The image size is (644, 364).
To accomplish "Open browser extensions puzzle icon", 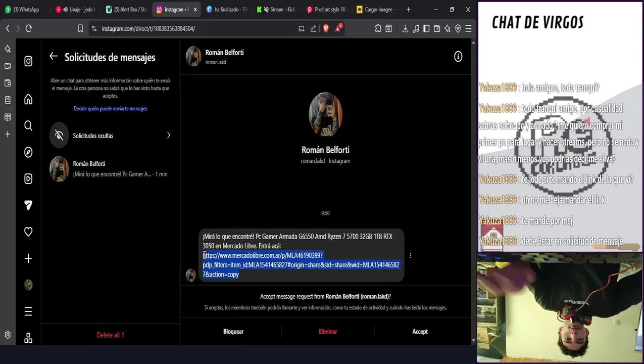I will coord(378,29).
